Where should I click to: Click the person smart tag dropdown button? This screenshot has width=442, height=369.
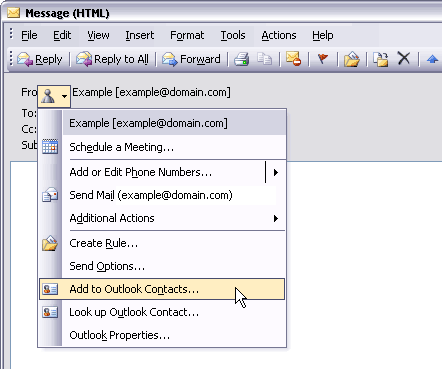(x=54, y=96)
